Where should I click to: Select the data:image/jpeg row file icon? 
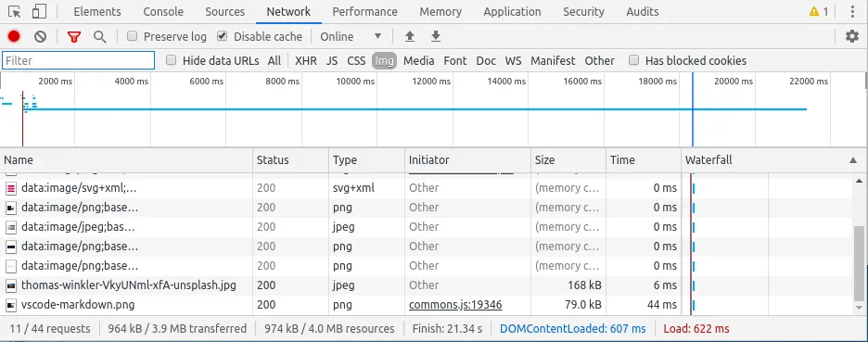tap(11, 227)
